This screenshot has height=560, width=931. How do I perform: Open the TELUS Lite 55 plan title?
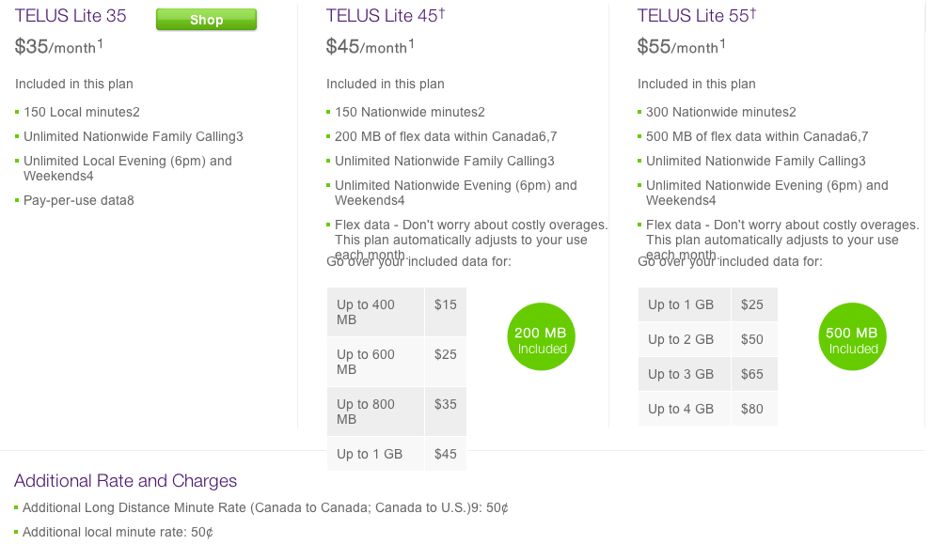(x=697, y=15)
